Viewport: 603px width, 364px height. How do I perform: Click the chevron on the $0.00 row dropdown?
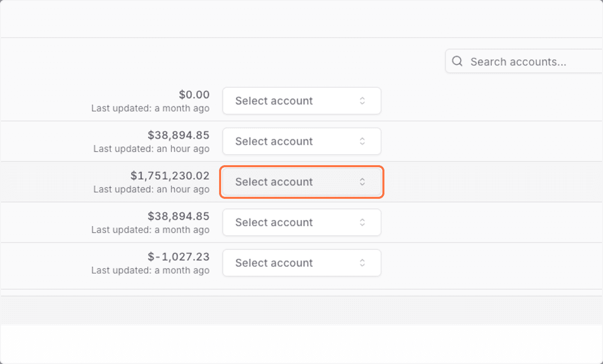point(362,100)
